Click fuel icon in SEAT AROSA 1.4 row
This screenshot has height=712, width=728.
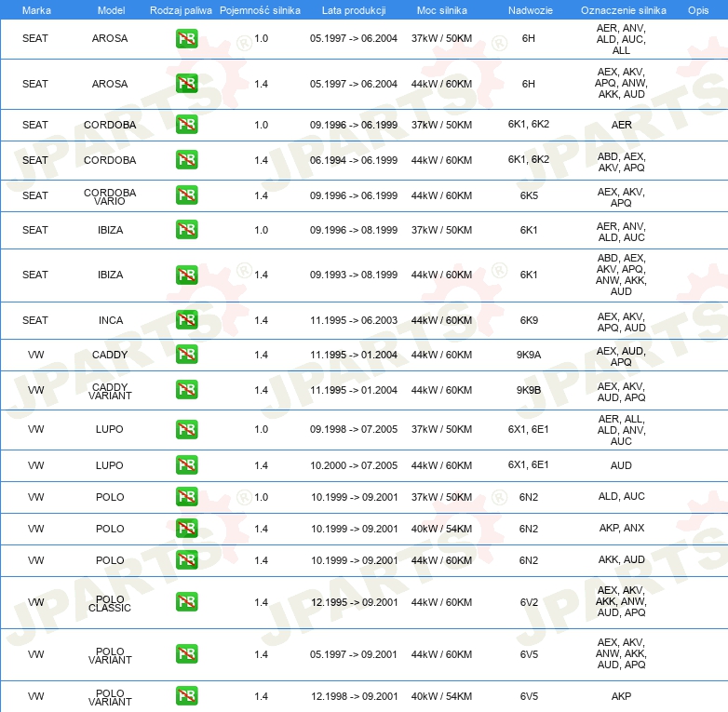(x=186, y=84)
